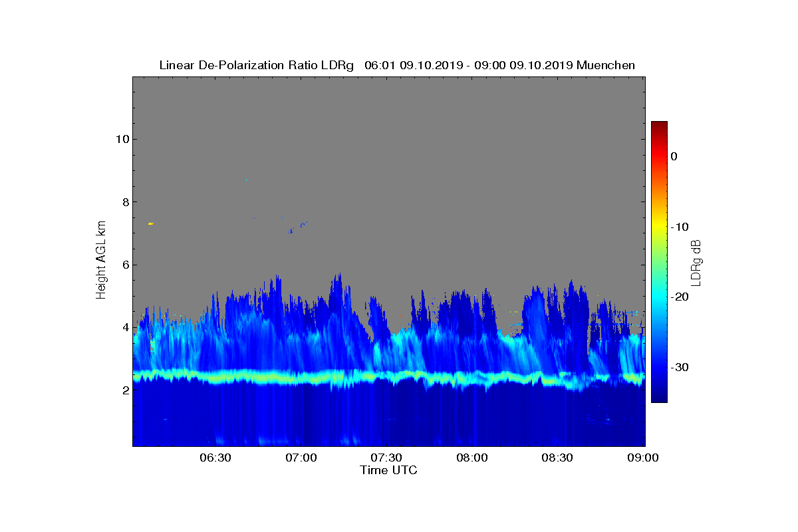Click the '07:00' time tick label
Image resolution: width=798 pixels, height=532 pixels.
(301, 458)
